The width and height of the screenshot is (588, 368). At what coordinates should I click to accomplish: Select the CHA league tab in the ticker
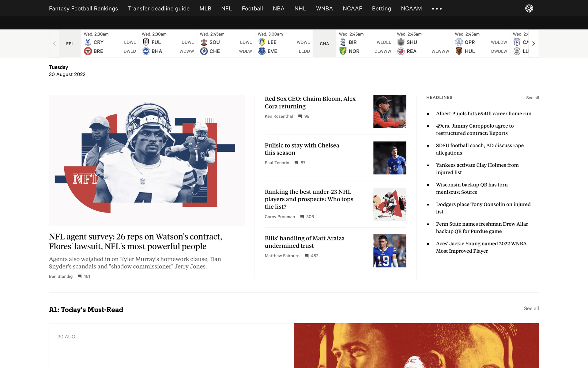tap(324, 44)
